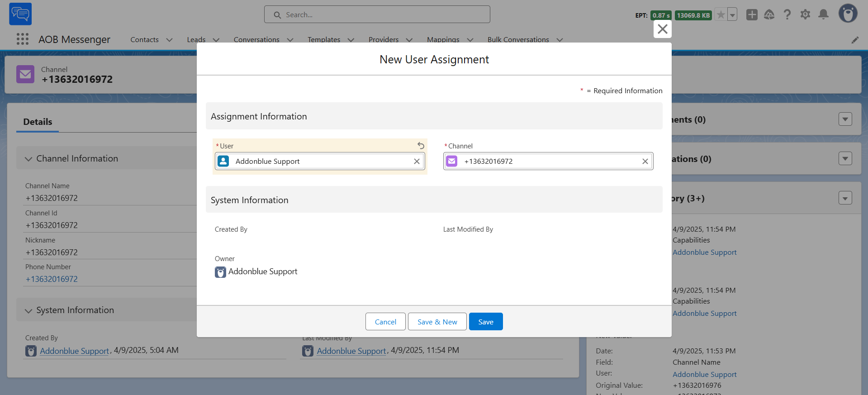Undo the User field change

pos(421,145)
